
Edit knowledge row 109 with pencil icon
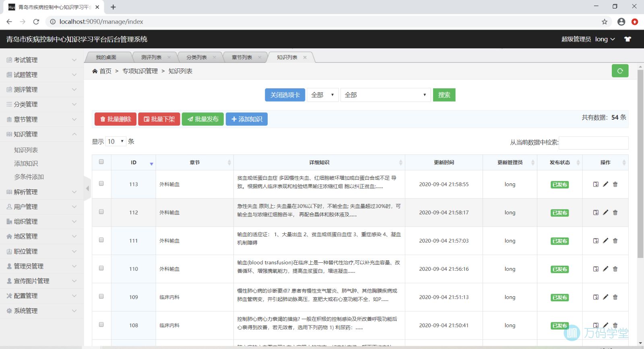click(x=605, y=297)
